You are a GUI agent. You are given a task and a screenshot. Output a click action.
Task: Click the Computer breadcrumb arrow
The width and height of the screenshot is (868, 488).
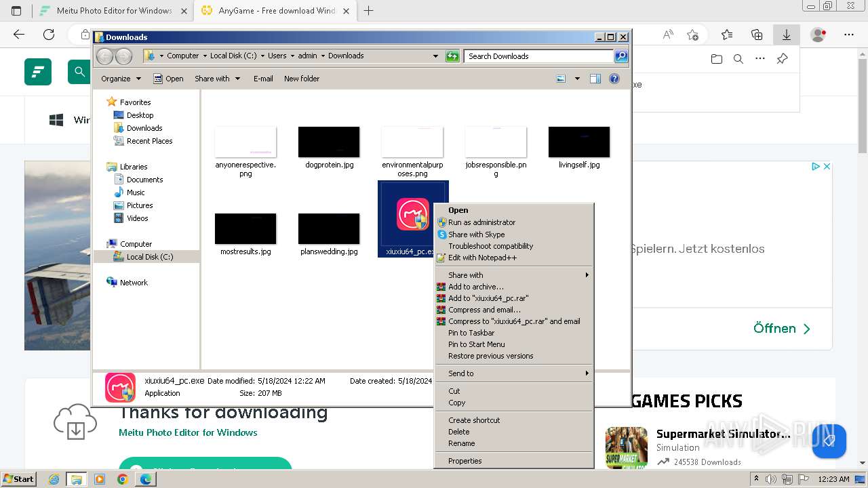click(x=204, y=56)
